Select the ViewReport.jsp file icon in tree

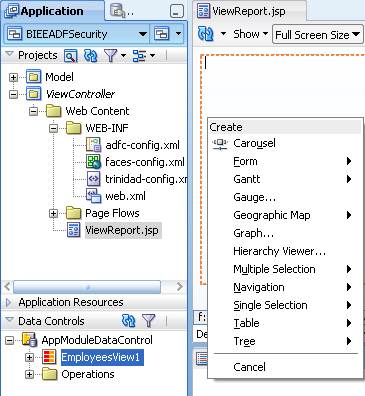(74, 230)
